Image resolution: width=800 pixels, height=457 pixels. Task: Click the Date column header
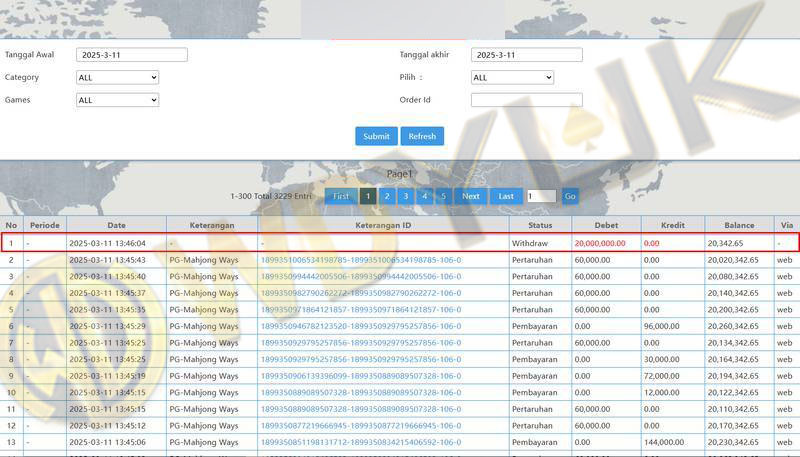coord(116,225)
